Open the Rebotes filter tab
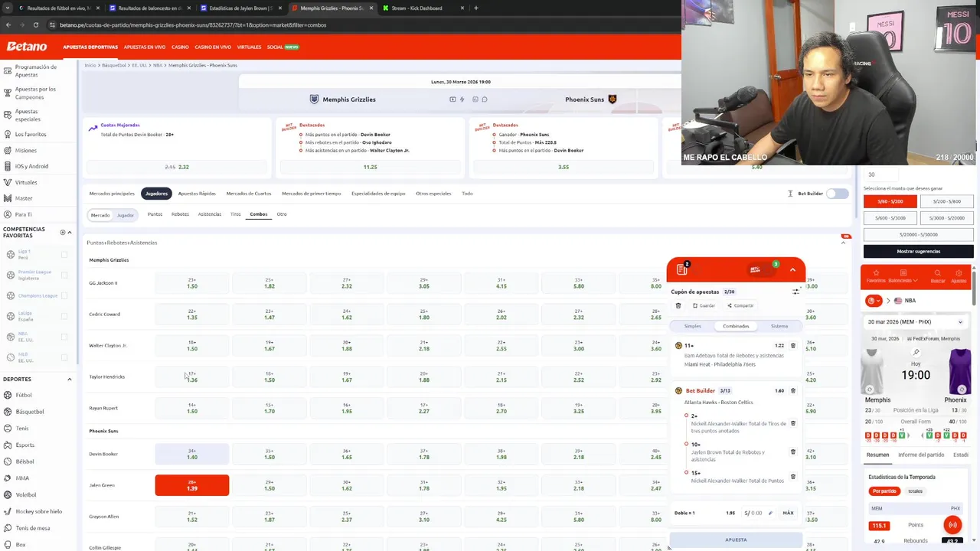The height and width of the screenshot is (551, 980). point(180,214)
